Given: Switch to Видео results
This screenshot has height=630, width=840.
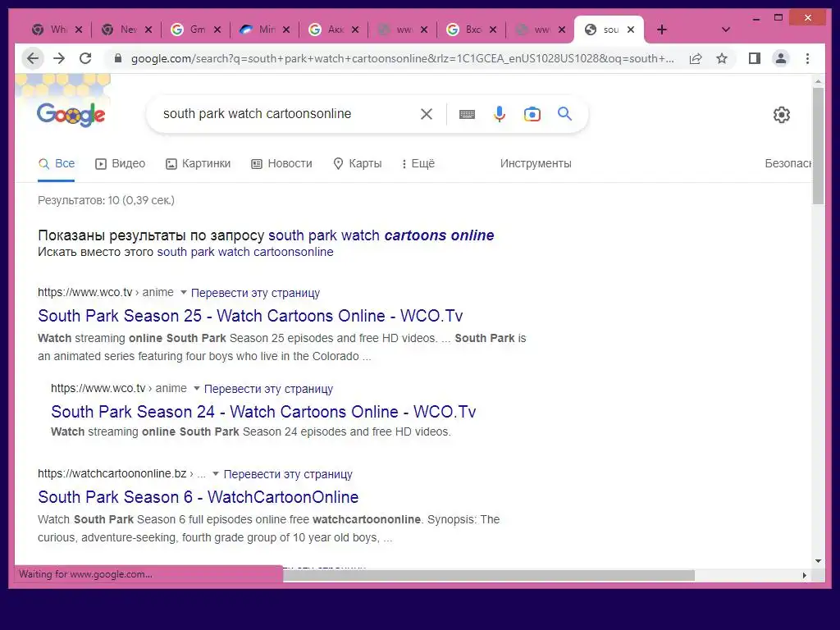Looking at the screenshot, I should [x=120, y=164].
